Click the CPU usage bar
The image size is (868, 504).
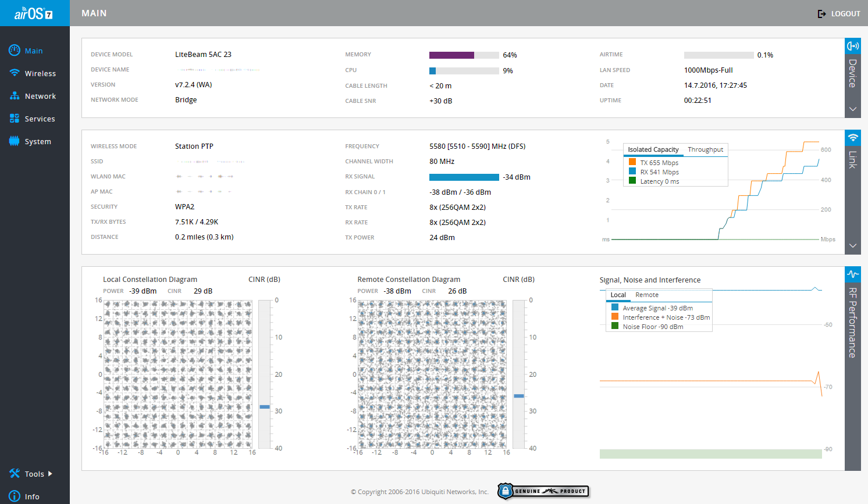pyautogui.click(x=464, y=71)
